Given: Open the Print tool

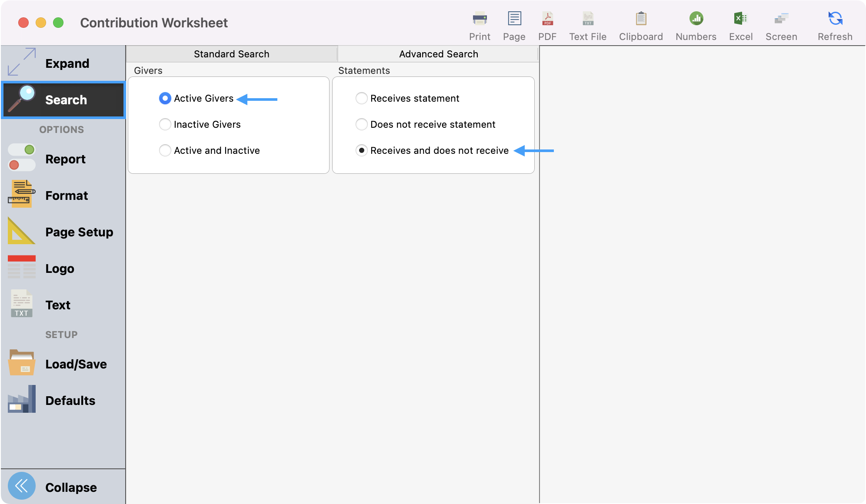Looking at the screenshot, I should click(480, 24).
